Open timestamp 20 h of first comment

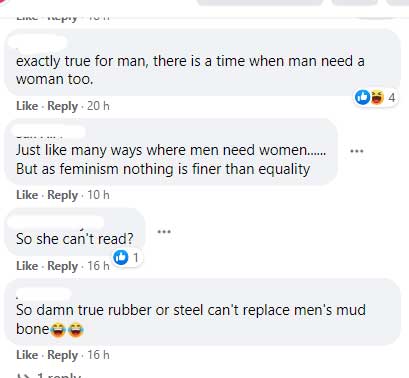tap(98, 106)
